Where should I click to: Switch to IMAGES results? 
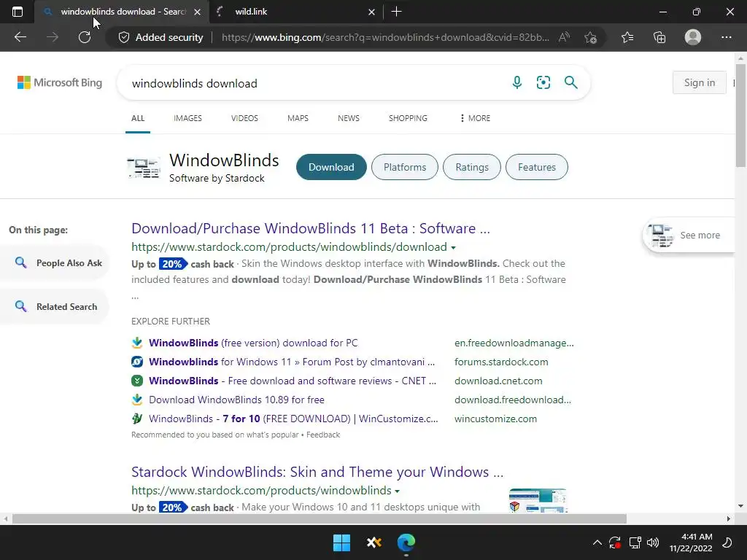(x=187, y=118)
